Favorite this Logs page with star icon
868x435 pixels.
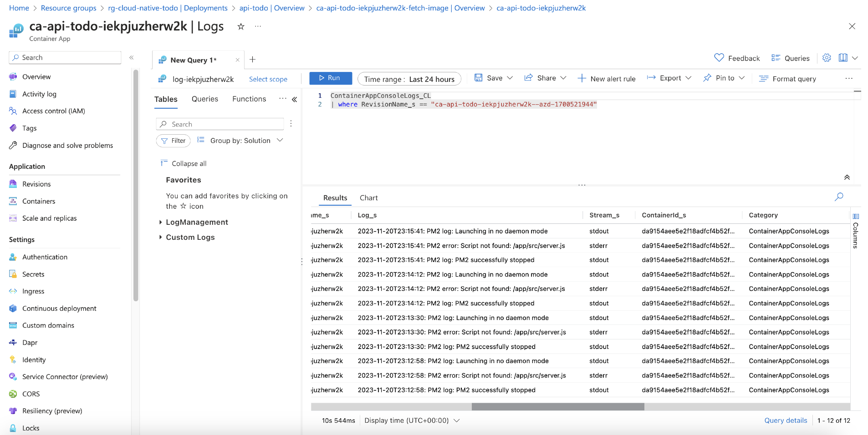tap(241, 26)
